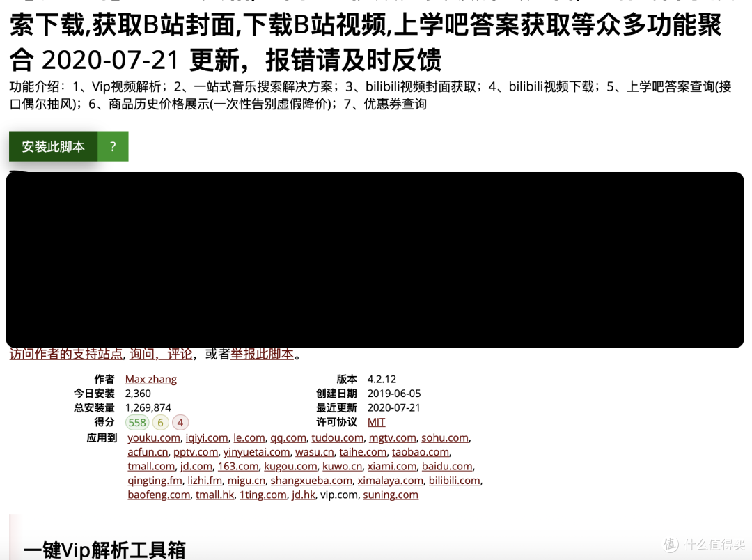Open the qingting.fm site link
This screenshot has width=752, height=560.
coord(155,481)
